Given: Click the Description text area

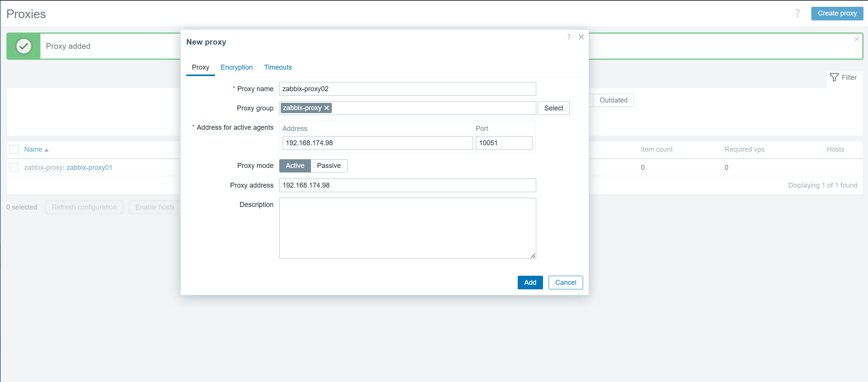Looking at the screenshot, I should (407, 228).
